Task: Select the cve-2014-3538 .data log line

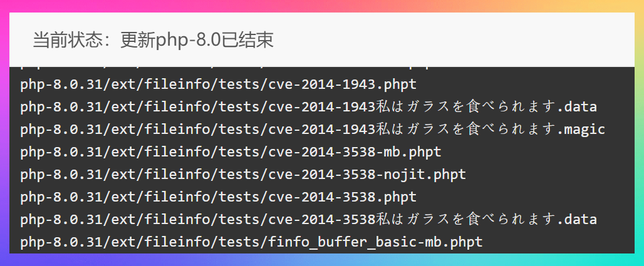Action: pyautogui.click(x=308, y=220)
